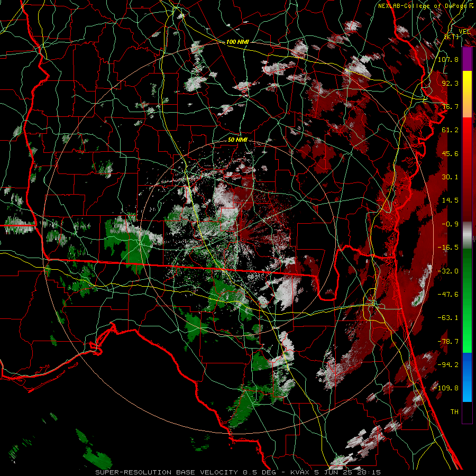Click the 100 NMI range ring label

point(237,42)
